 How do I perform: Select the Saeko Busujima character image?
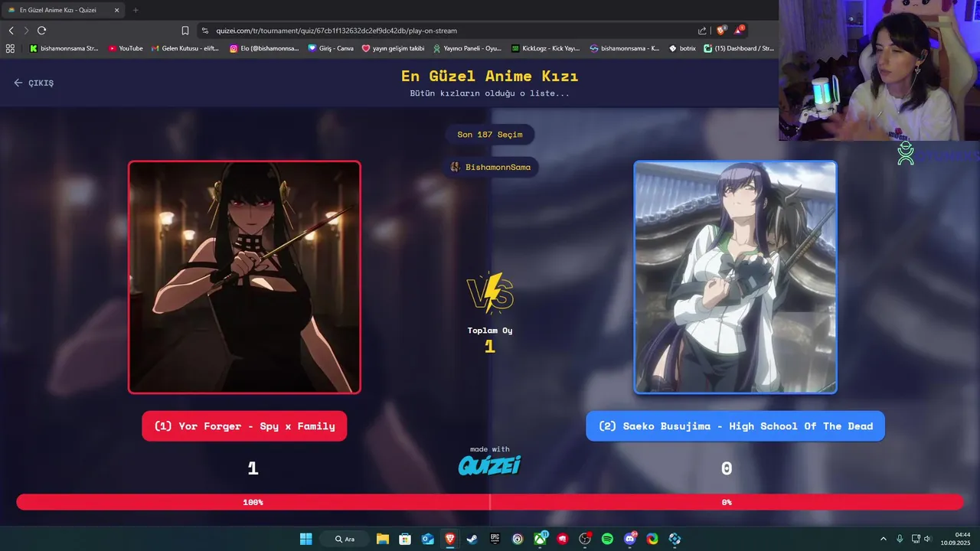(x=735, y=277)
